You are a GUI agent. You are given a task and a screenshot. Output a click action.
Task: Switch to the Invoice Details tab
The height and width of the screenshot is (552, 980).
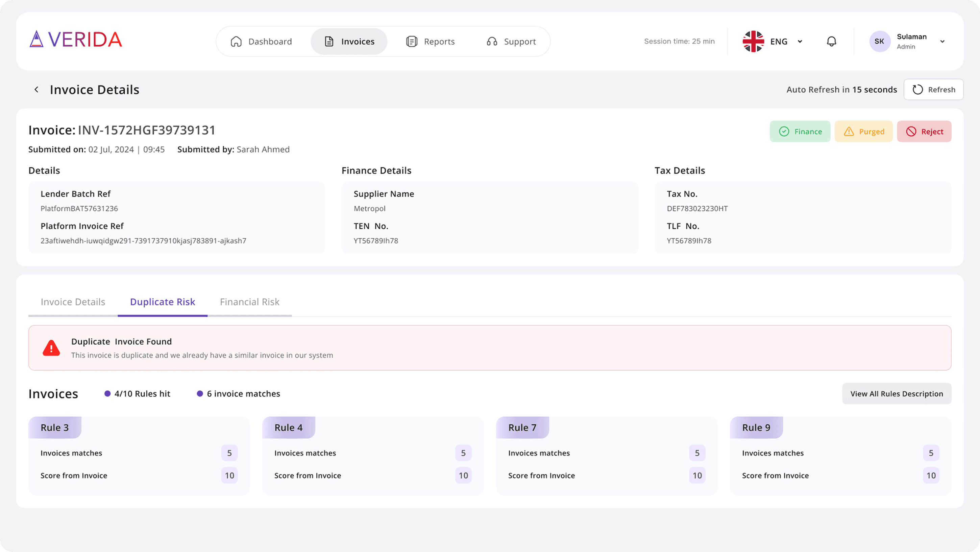pyautogui.click(x=73, y=302)
